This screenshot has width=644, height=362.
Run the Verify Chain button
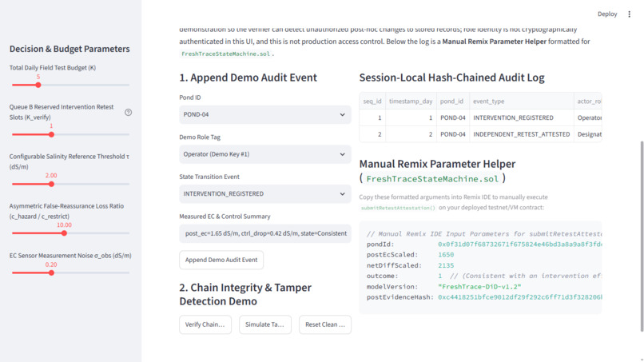(205, 324)
